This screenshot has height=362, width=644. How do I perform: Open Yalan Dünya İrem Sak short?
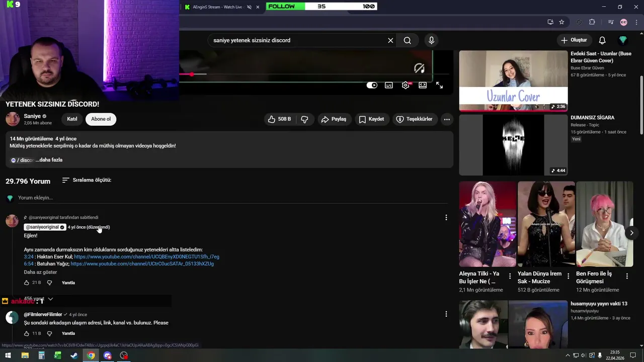546,224
